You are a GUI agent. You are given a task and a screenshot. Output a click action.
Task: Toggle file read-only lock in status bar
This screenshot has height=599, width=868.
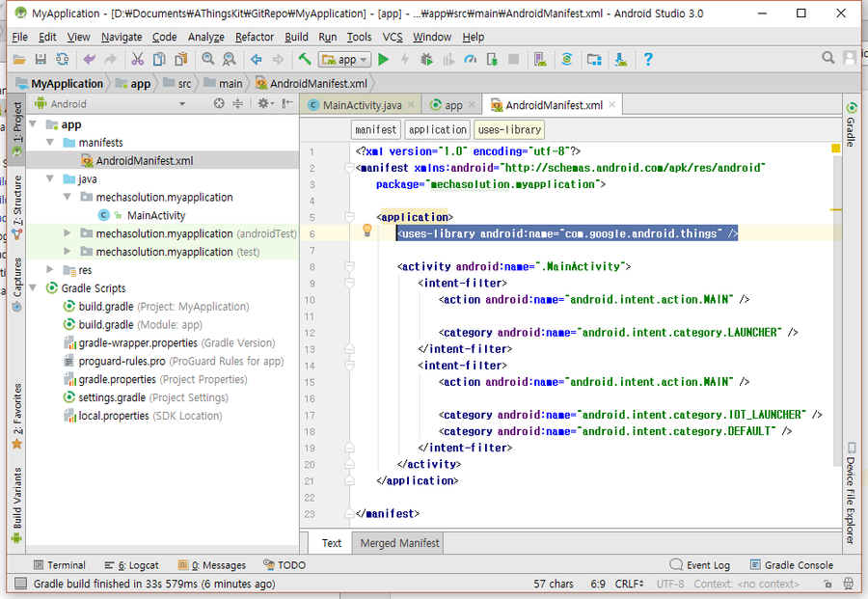coord(827,584)
